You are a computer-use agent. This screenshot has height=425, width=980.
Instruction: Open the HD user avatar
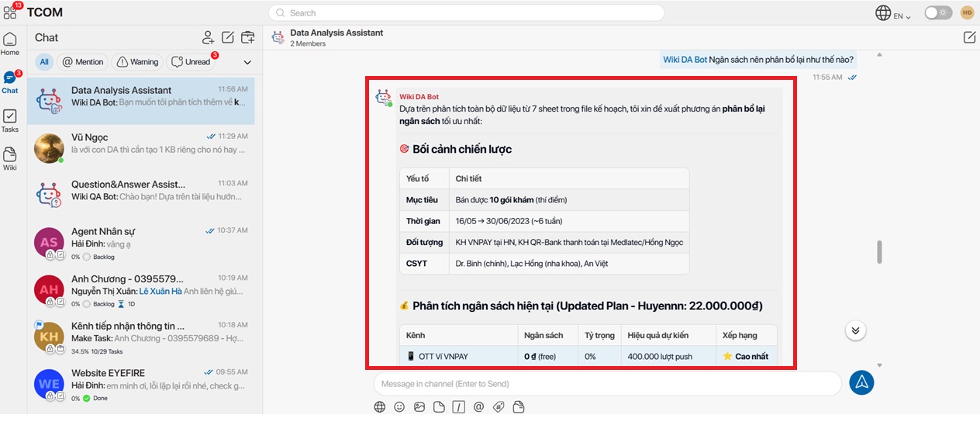pos(967,12)
